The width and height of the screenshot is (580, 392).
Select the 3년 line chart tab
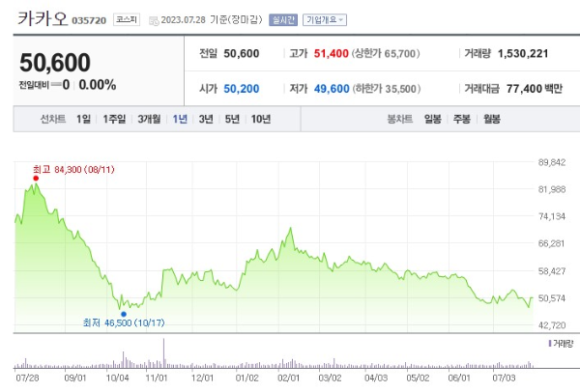(x=206, y=119)
